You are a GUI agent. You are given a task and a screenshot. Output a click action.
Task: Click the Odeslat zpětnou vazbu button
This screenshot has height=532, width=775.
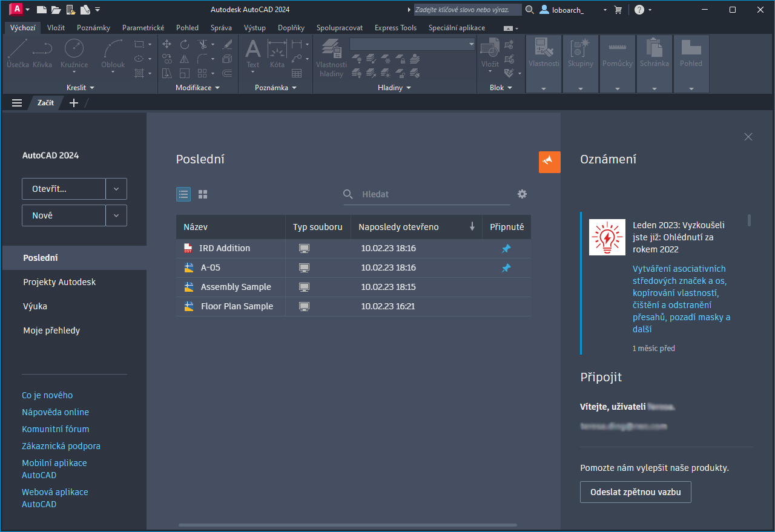[x=636, y=492]
